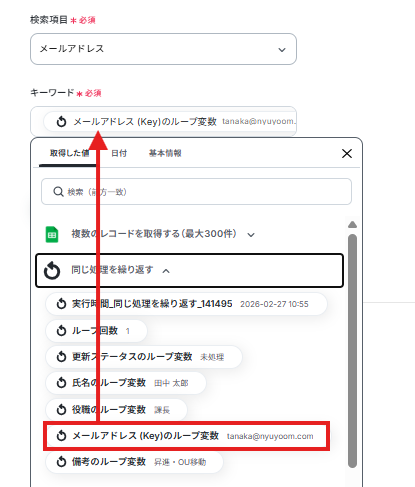Select the 備考のループ変数 item
This screenshot has width=415, height=487.
134,462
